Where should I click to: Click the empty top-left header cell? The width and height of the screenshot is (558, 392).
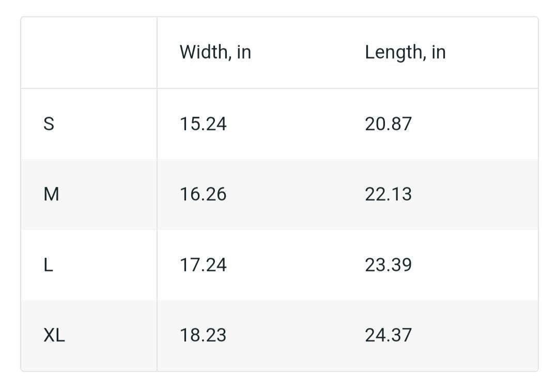point(89,53)
